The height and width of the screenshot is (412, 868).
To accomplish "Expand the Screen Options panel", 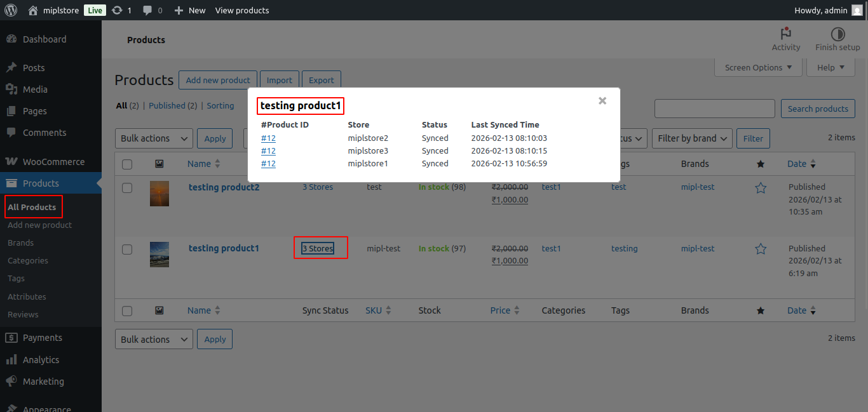I will coord(759,67).
